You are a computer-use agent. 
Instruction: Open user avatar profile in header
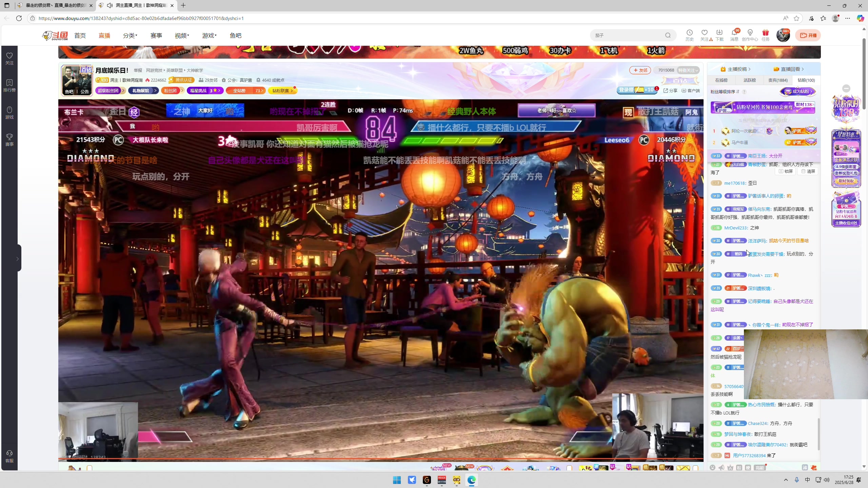tap(783, 35)
